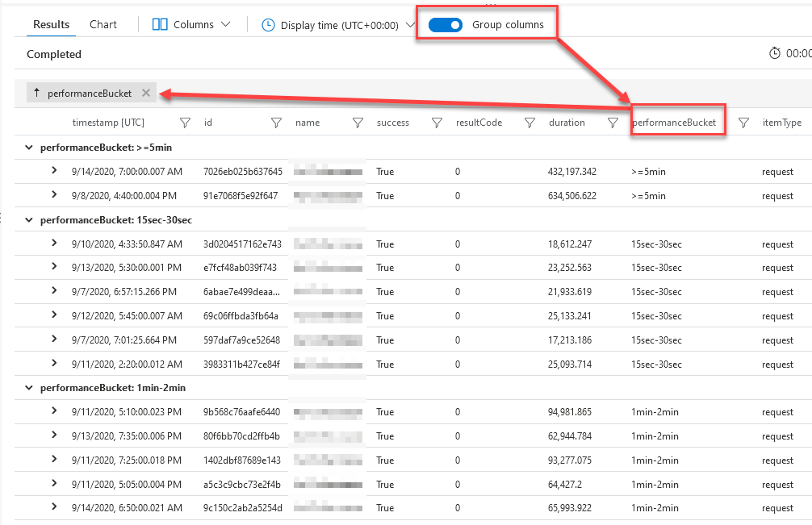The height and width of the screenshot is (525, 812).
Task: Collapse the performanceBucket >=5min group
Action: point(30,148)
